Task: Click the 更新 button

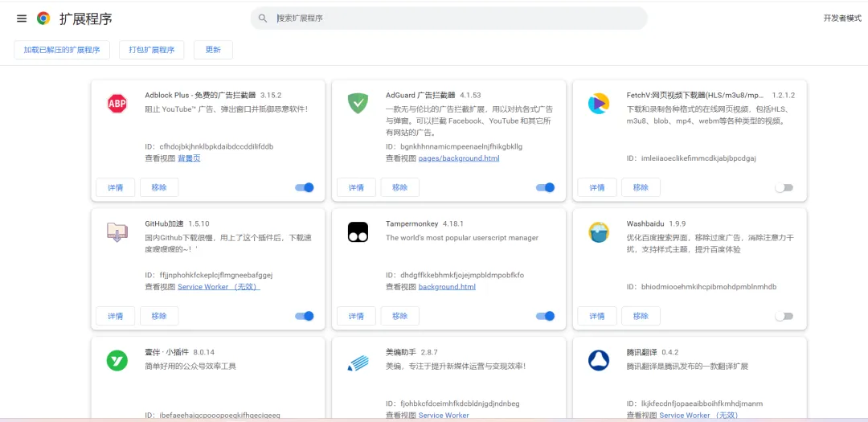Action: point(213,50)
